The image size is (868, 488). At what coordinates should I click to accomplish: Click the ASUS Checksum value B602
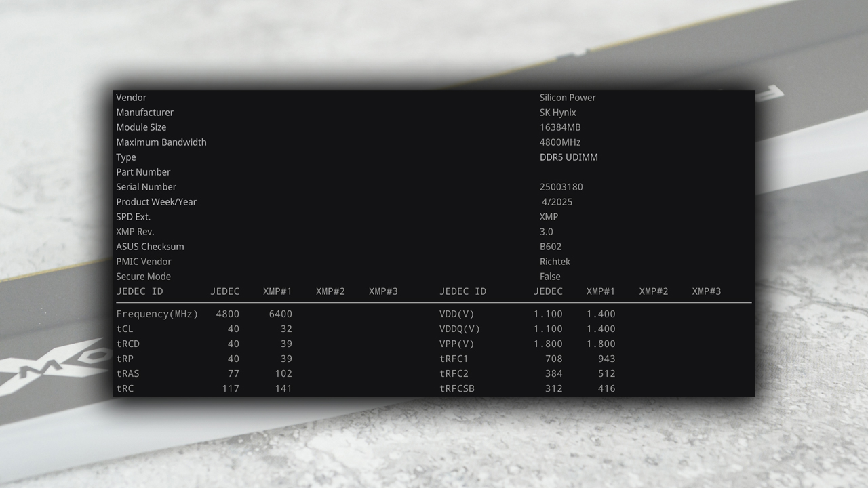click(551, 247)
